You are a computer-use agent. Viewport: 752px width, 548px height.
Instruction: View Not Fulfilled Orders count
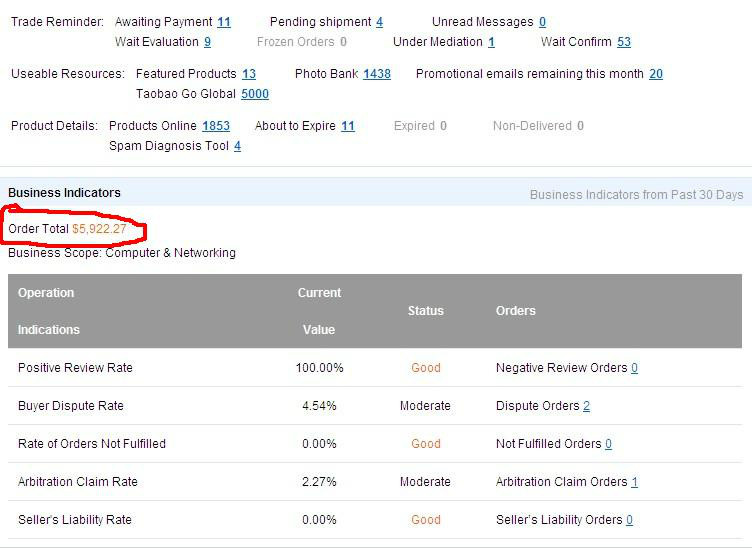click(x=608, y=444)
